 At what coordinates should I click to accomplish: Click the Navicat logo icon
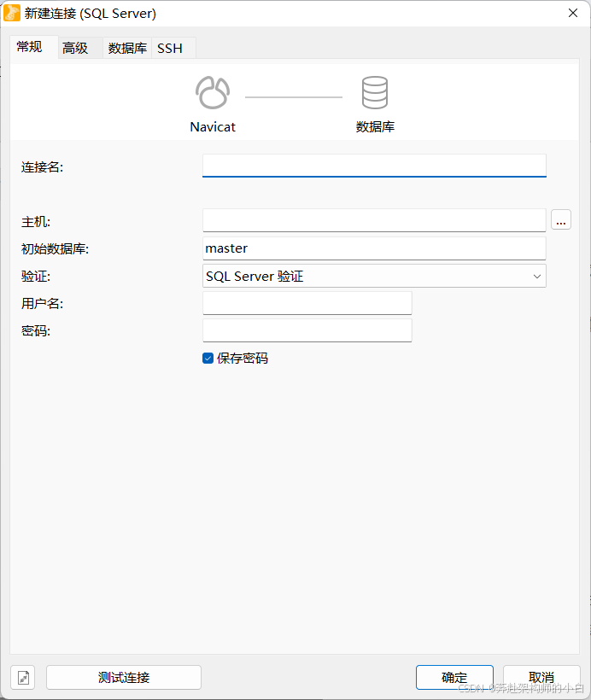pos(213,92)
